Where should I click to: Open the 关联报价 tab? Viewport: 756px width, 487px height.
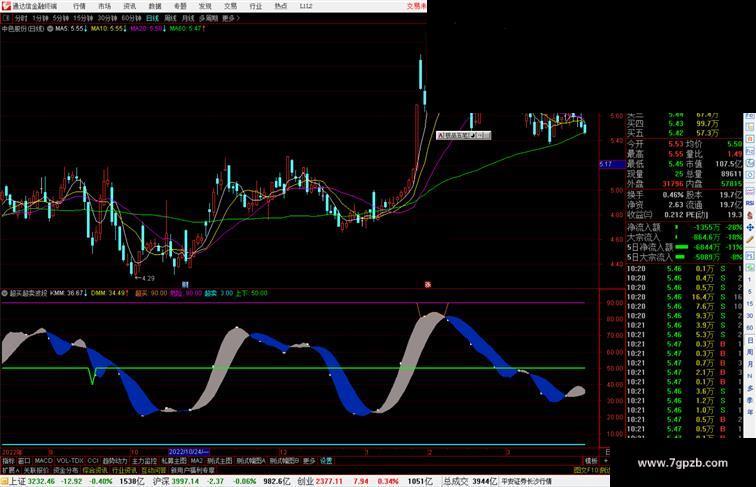(x=36, y=470)
